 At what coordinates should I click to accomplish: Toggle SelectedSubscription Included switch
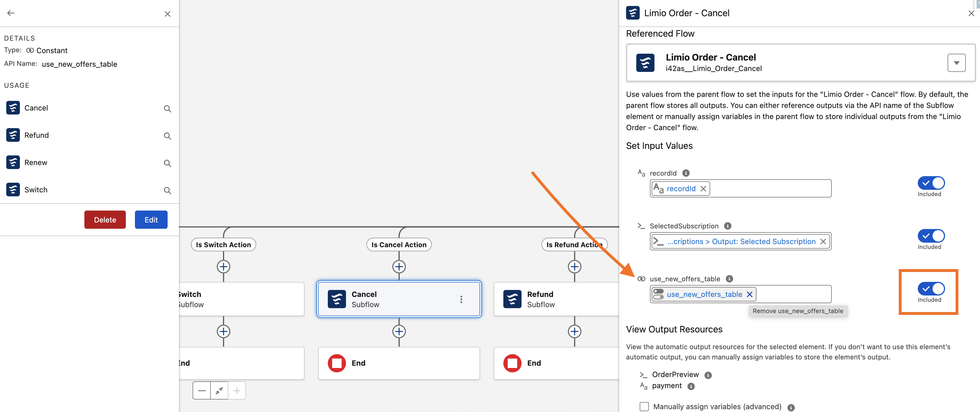tap(931, 236)
